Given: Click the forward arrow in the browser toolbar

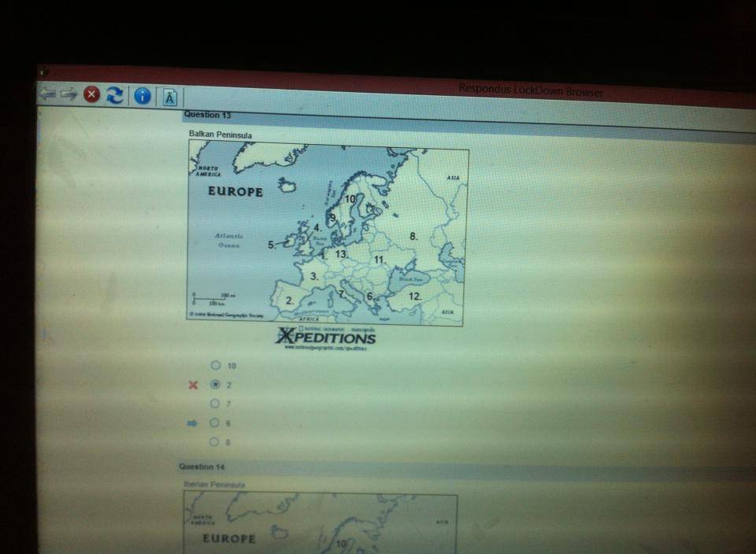Looking at the screenshot, I should (69, 94).
